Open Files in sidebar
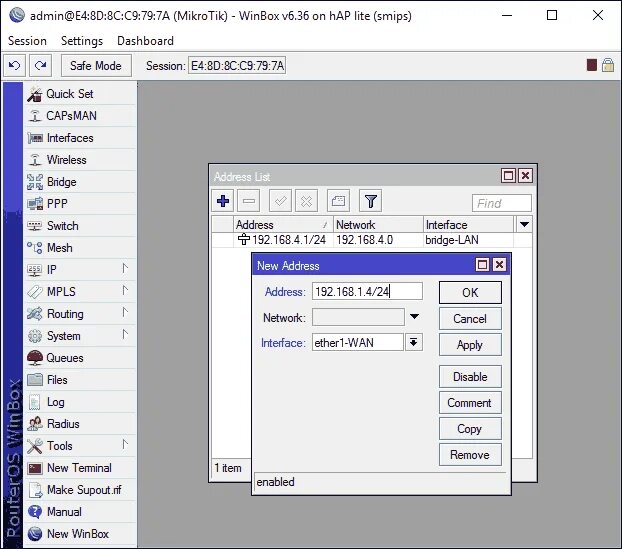This screenshot has height=549, width=622. [79, 380]
